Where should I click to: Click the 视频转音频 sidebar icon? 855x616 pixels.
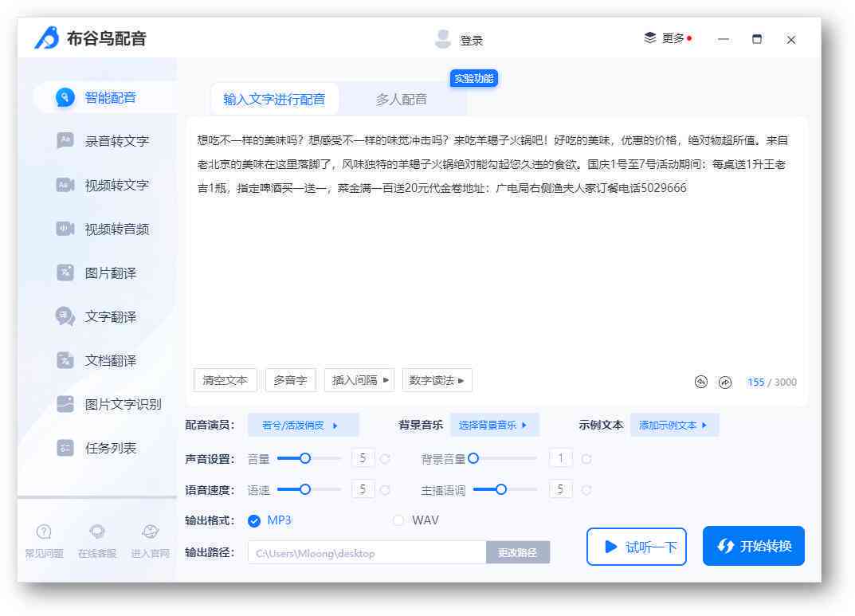(x=65, y=229)
